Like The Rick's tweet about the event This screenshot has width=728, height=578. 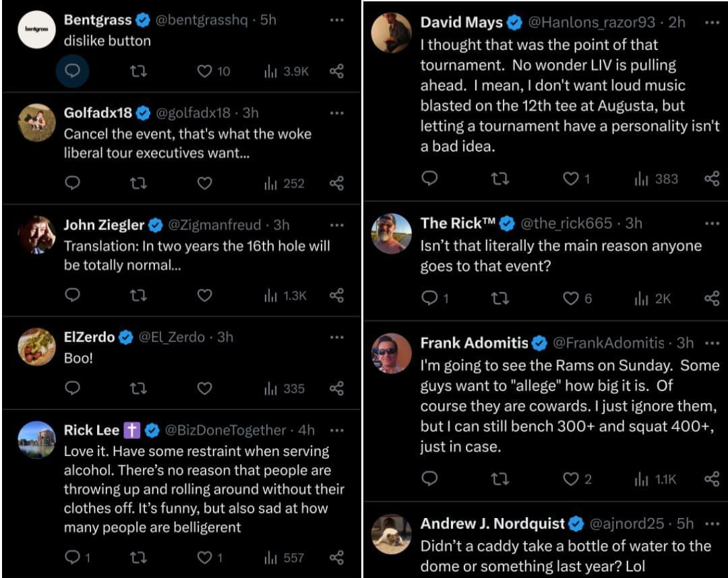click(570, 299)
